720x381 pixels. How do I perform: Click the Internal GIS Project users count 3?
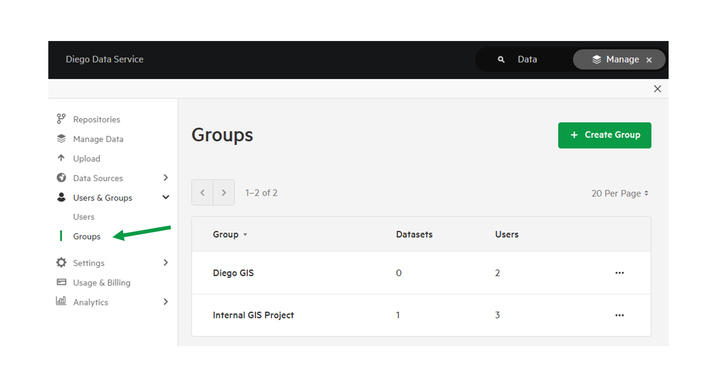pyautogui.click(x=497, y=315)
